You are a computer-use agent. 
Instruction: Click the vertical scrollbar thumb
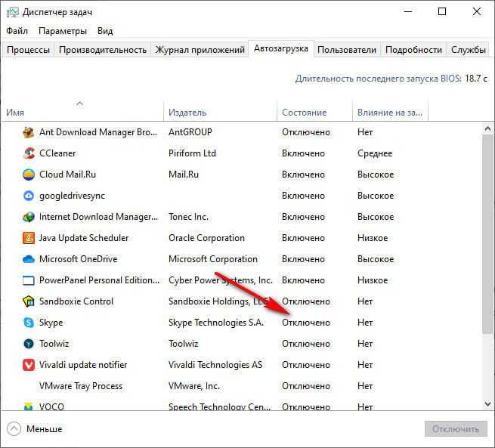(x=487, y=233)
